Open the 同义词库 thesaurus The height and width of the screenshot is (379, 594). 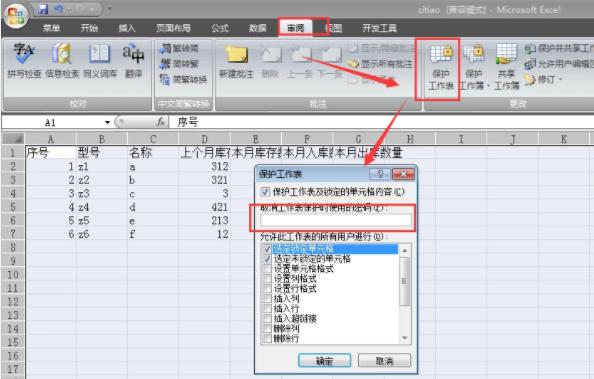(100, 61)
